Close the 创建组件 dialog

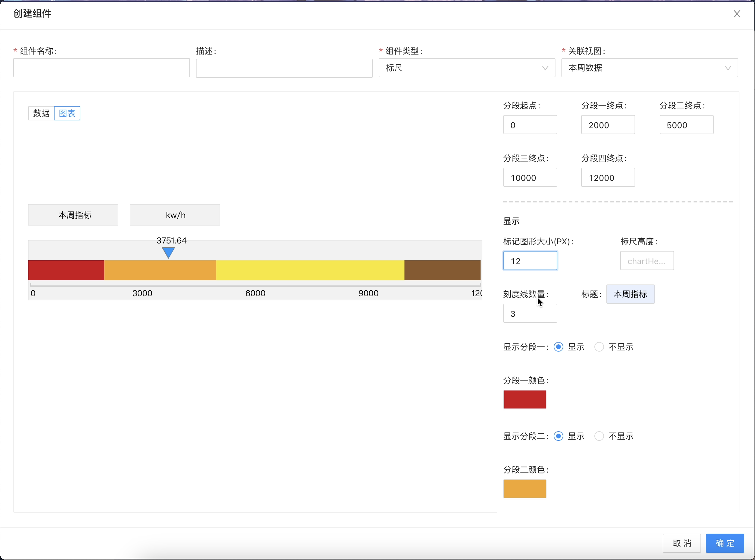[737, 14]
